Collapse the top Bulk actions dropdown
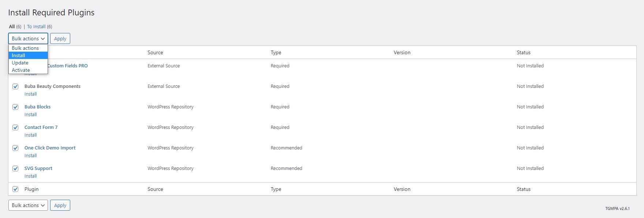644x218 pixels. (28, 38)
